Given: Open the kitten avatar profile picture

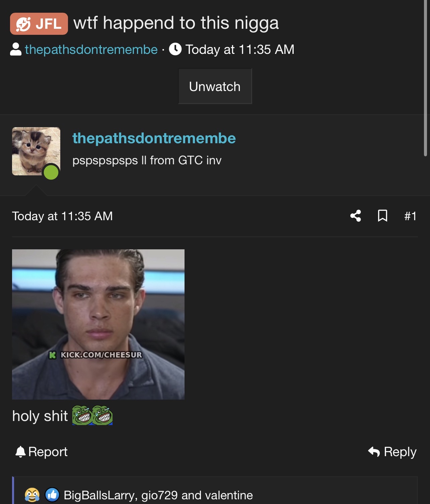Looking at the screenshot, I should tap(36, 151).
